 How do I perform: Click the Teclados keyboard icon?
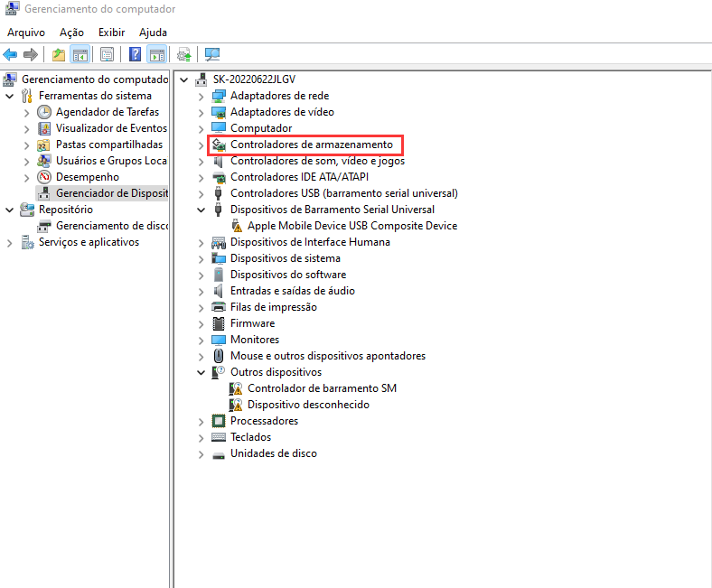219,437
